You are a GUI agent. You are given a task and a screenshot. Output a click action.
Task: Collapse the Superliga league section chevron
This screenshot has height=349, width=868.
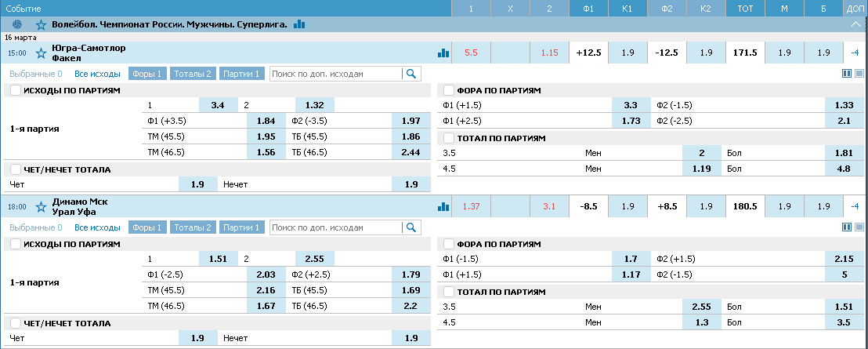(x=855, y=24)
